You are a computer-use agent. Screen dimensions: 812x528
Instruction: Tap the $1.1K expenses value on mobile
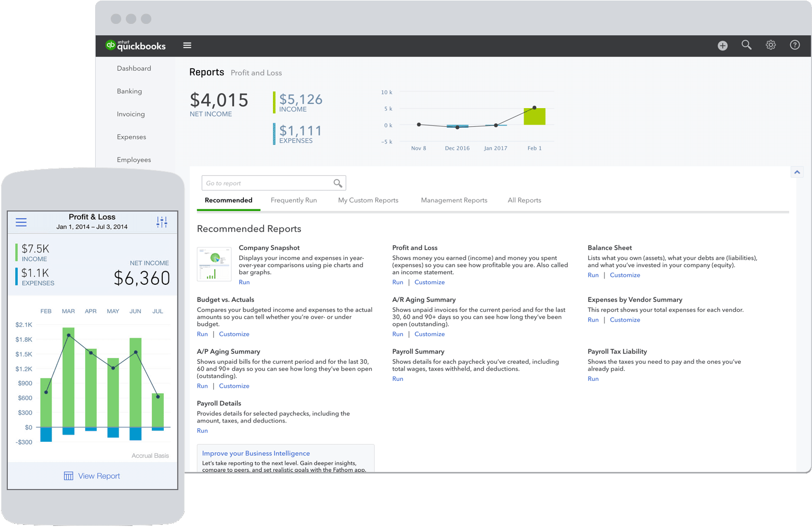[x=35, y=273]
